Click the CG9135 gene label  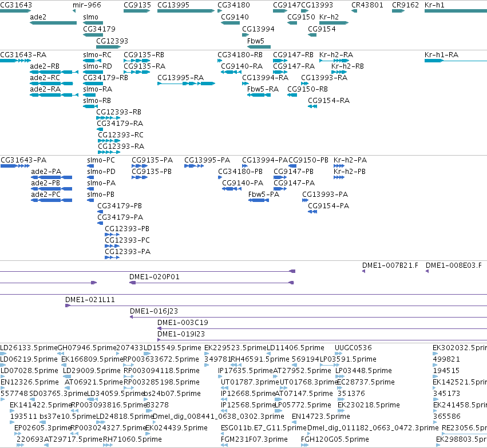coord(137,5)
